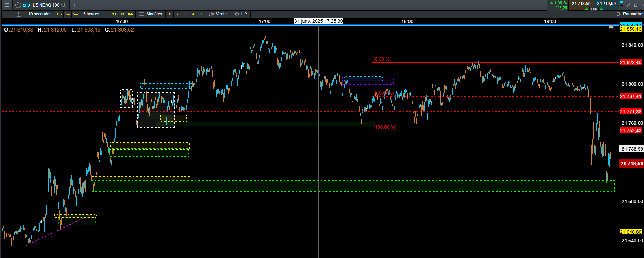Expand the 5 heures period dropdown
The image size is (644, 258).
pos(91,14)
